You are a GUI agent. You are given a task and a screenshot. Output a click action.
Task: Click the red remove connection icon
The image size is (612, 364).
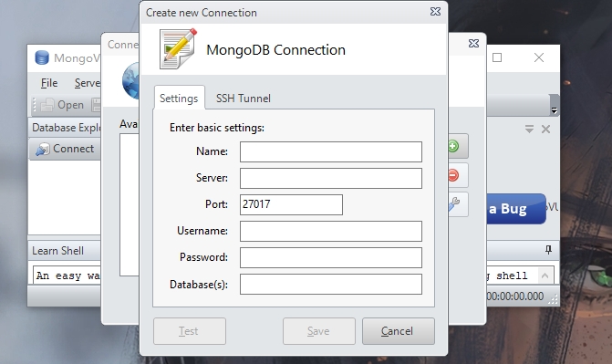tap(453, 175)
